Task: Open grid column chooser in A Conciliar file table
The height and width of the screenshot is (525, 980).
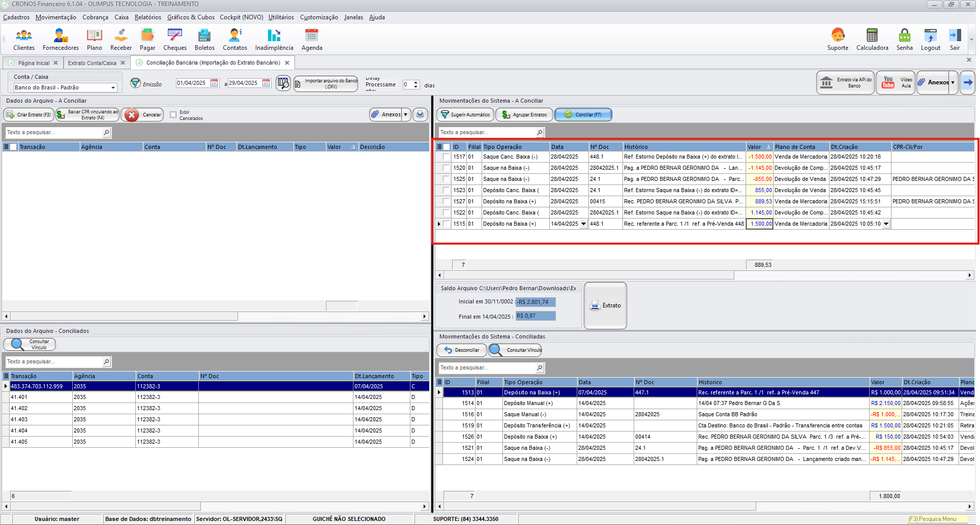Action: tap(6, 147)
